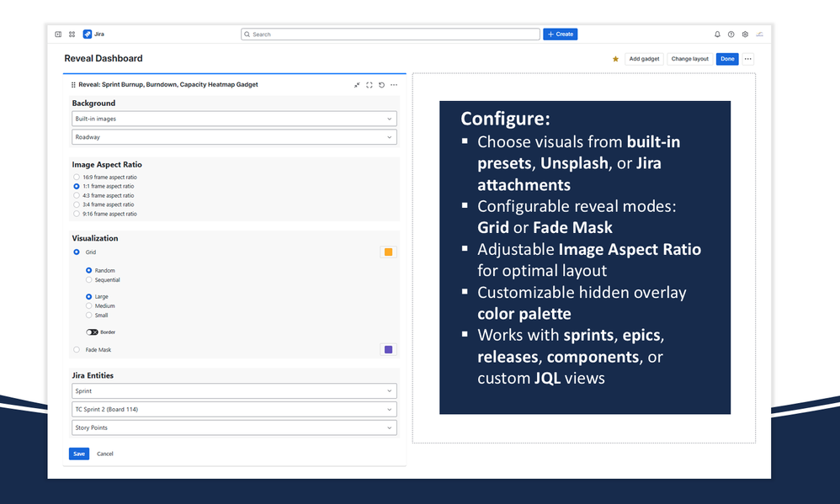Click the Background section heading
The image size is (840, 504).
pos(93,103)
